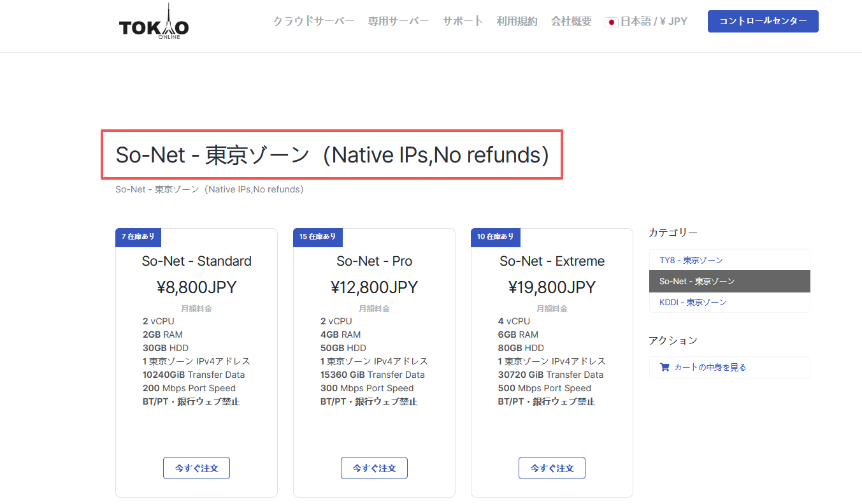
Task: View the 会社概要 page
Action: (571, 21)
